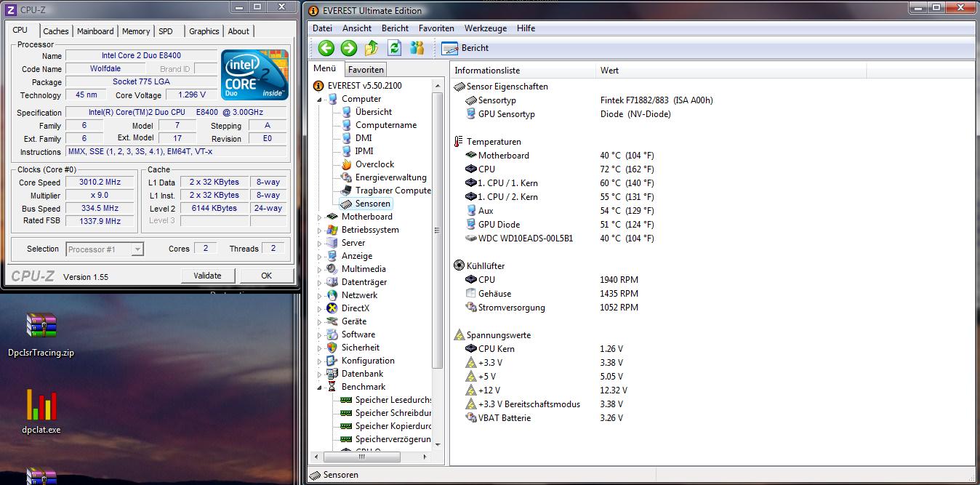Click the OK button in CPU-Z
The height and width of the screenshot is (485, 980).
point(266,276)
